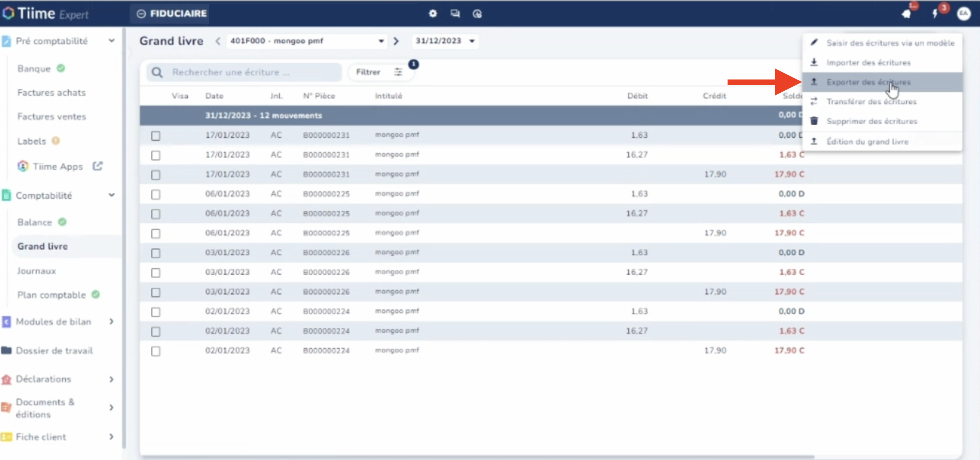Tick checkbox for 02/01/2023 debit 16,27 row

[x=155, y=332]
